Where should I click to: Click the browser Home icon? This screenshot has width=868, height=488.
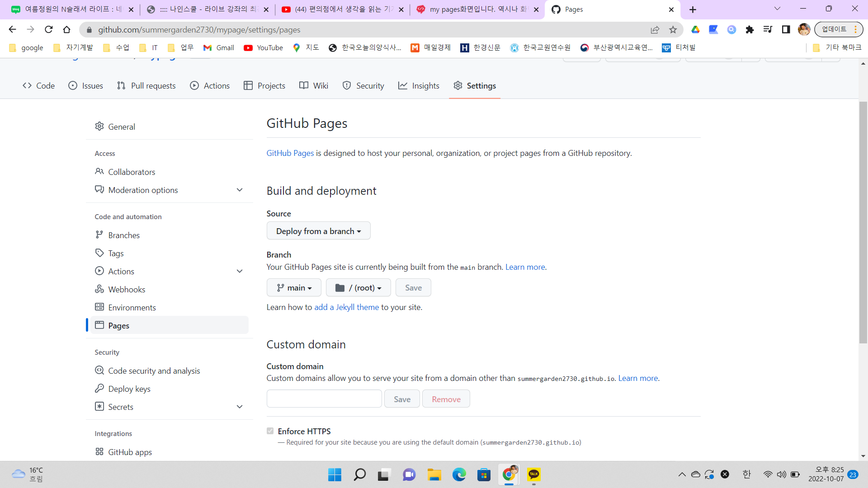coord(66,29)
